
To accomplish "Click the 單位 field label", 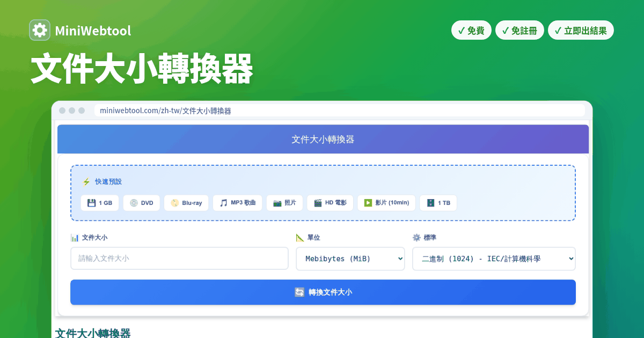I will click(313, 238).
